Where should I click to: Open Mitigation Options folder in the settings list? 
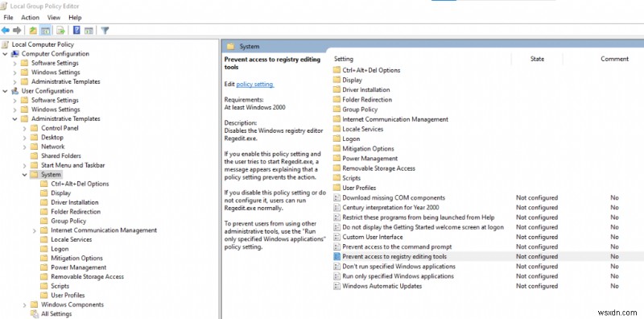[x=368, y=149]
